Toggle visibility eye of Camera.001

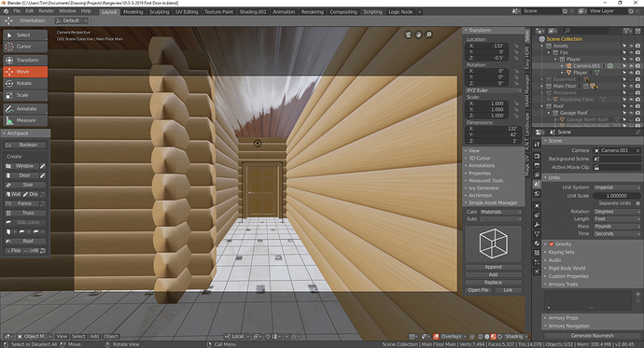tap(631, 65)
